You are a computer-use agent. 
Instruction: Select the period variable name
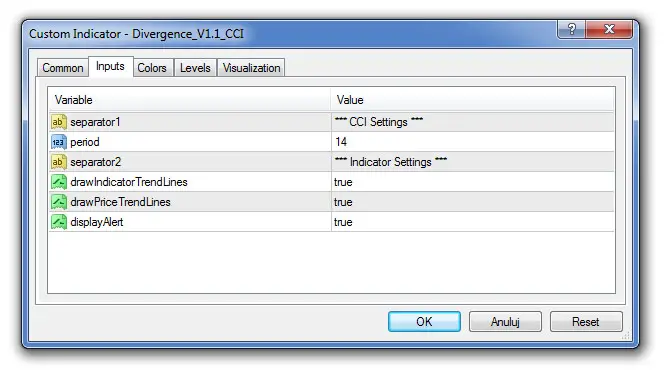(85, 142)
